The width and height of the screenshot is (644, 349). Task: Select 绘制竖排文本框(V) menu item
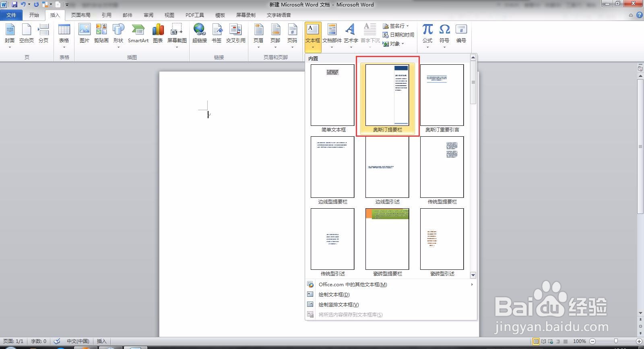coord(391,304)
